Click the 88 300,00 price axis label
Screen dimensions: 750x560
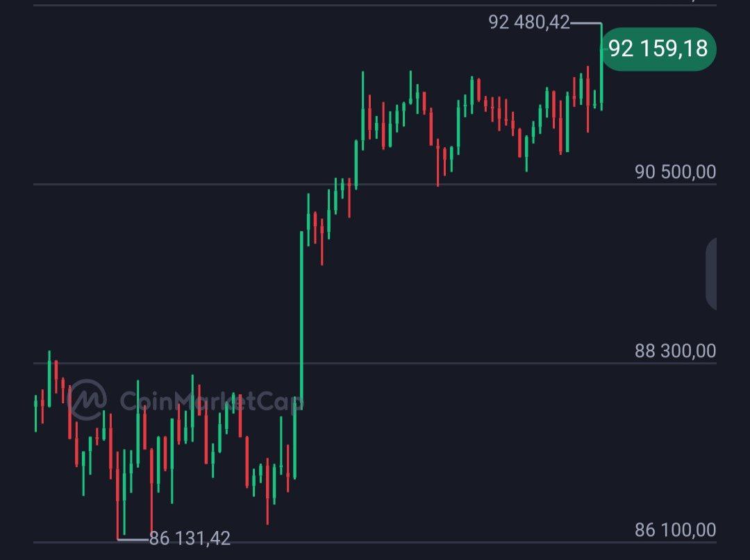(675, 351)
